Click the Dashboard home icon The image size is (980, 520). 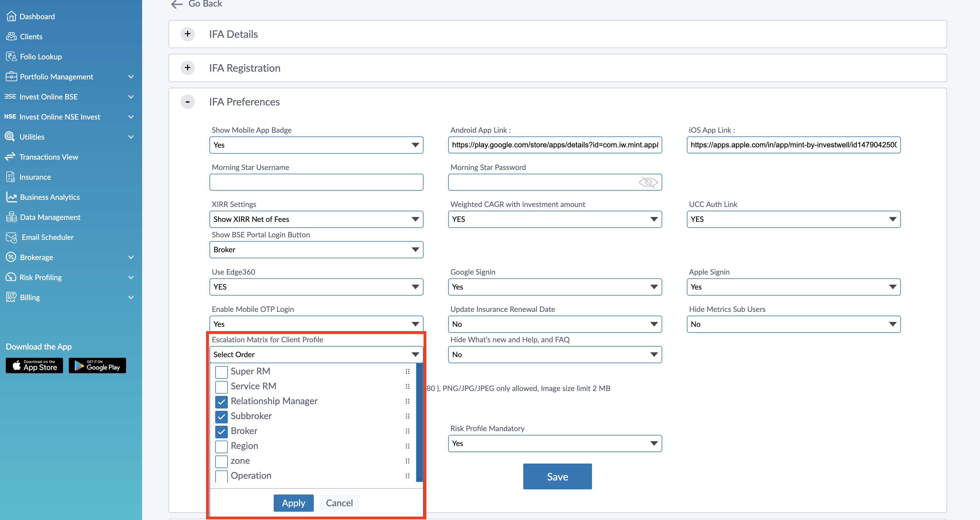pos(11,16)
